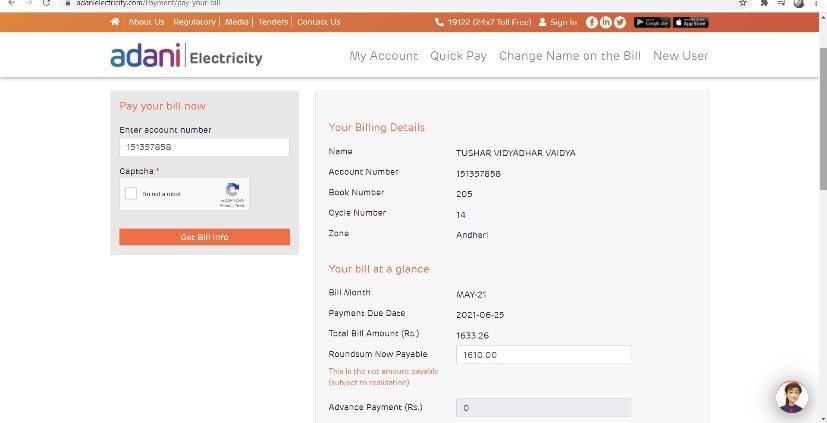Screen dimensions: 827x423
Task: Open browser extensions puzzle icon
Action: (764, 3)
